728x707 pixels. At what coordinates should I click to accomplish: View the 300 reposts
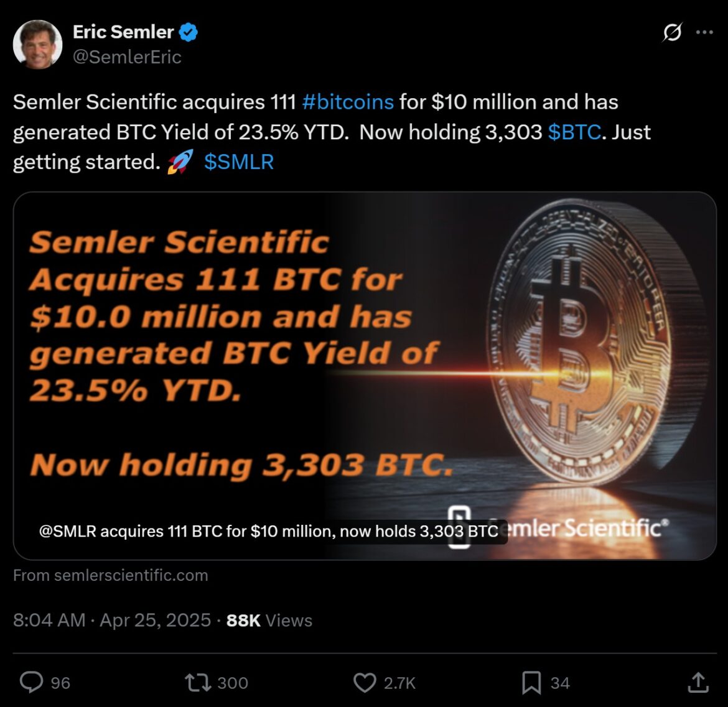pos(233,682)
